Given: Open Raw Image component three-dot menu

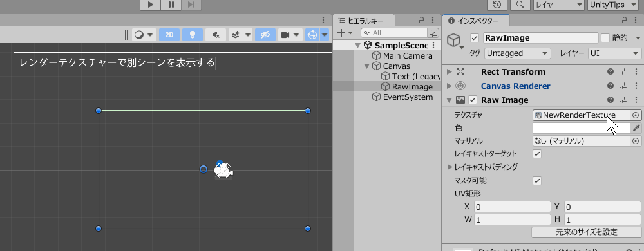Looking at the screenshot, I should (x=637, y=100).
